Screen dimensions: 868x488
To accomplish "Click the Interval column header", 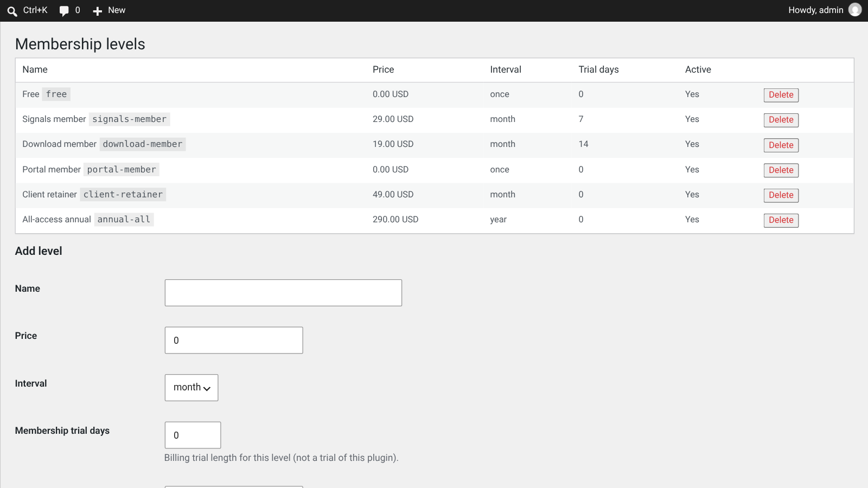I will (506, 69).
